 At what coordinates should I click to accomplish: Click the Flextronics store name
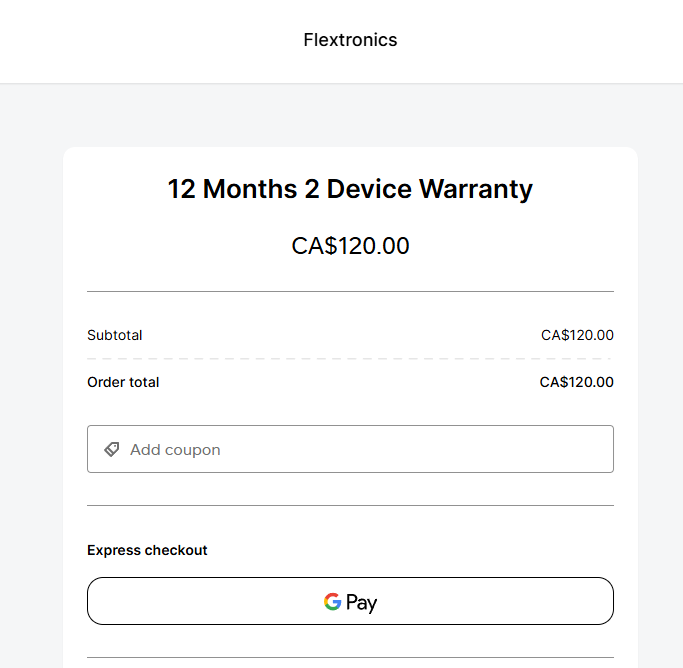click(x=350, y=40)
